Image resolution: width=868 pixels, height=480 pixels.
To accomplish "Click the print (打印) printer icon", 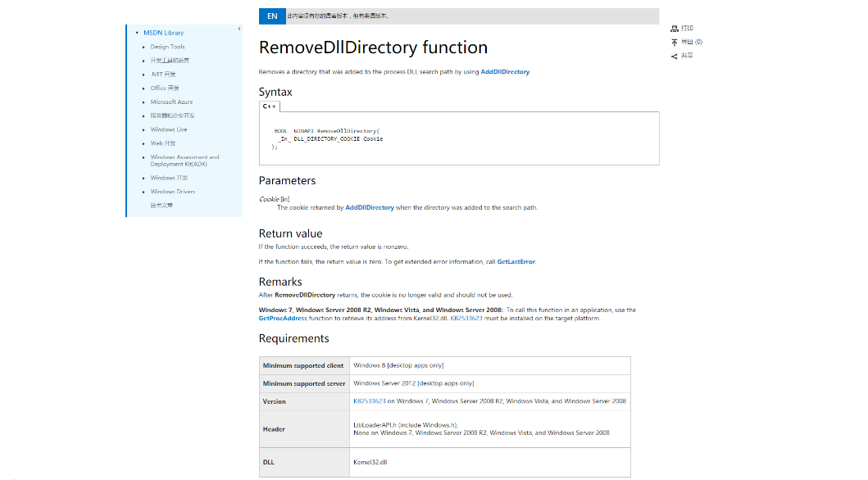I will 675,29.
